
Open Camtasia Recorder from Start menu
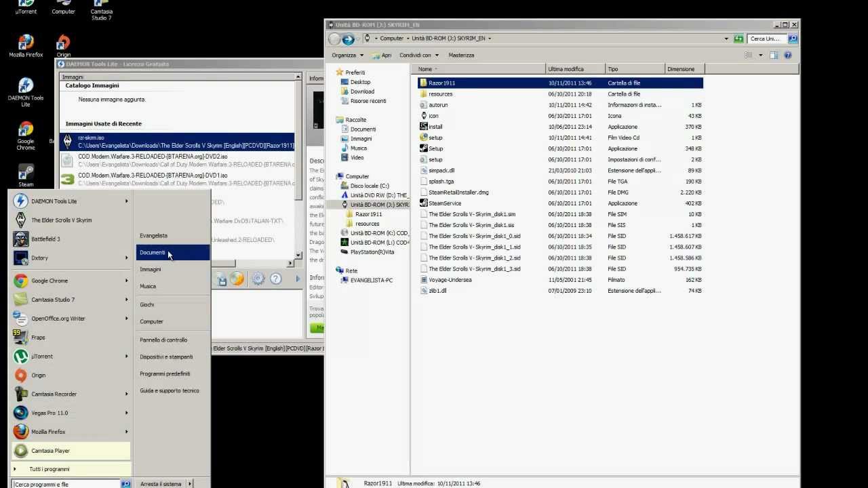[71, 394]
